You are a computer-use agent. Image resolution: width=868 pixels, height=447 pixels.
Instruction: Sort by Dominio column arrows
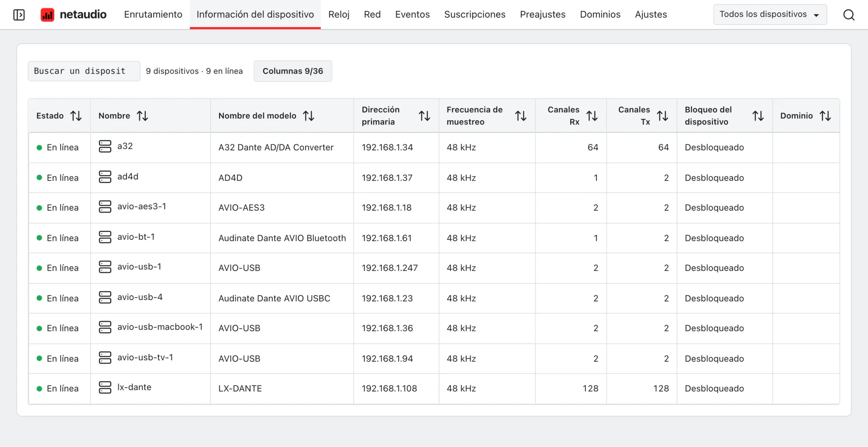[x=825, y=116]
